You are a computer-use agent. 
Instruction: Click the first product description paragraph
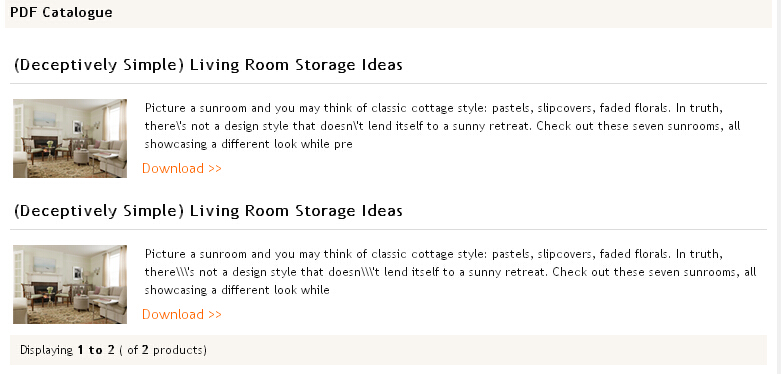442,126
